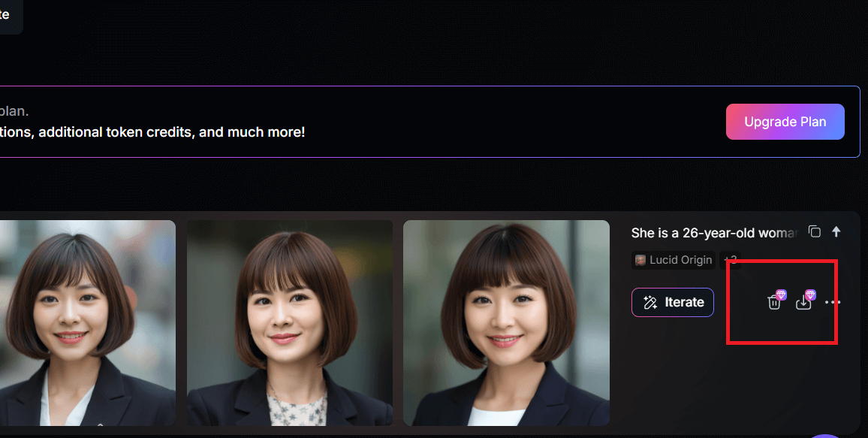This screenshot has height=438, width=868.
Task: Click the Iterate button label
Action: (684, 302)
